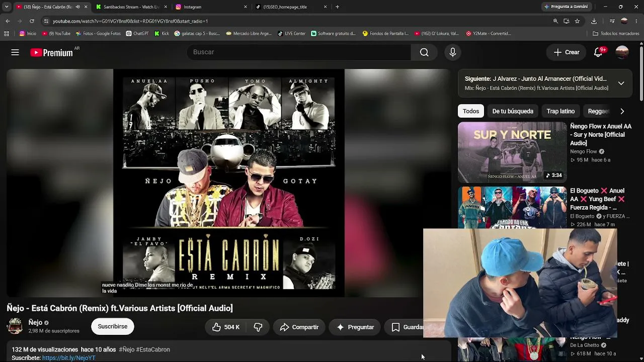Mute the Ñejo tab audio icon
The height and width of the screenshot is (362, 644).
[77, 7]
